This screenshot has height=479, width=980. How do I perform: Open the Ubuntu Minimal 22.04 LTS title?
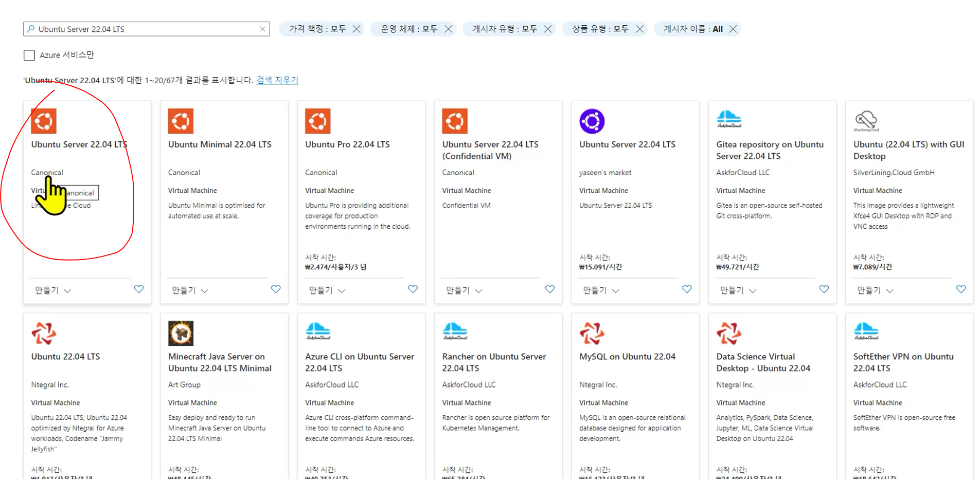coord(220,144)
